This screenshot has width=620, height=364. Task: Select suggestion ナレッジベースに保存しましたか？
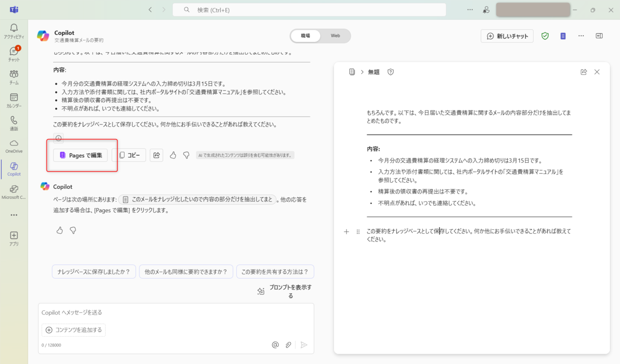coord(94,272)
